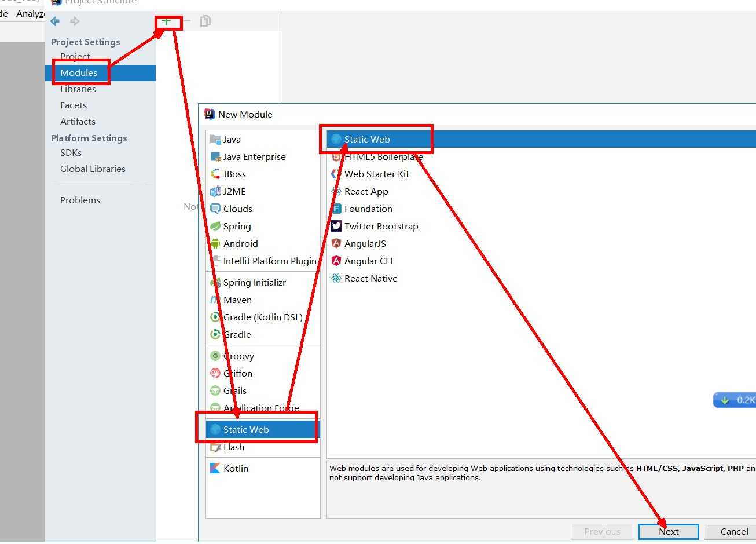The height and width of the screenshot is (544, 756).
Task: Open the Problems section
Action: tap(80, 200)
